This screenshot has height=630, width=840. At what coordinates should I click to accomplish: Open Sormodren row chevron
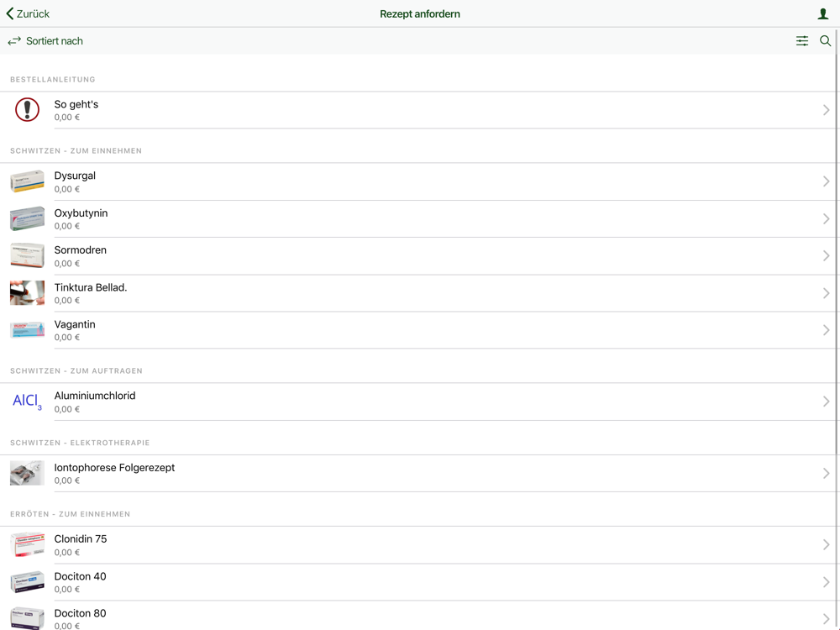[x=826, y=256]
